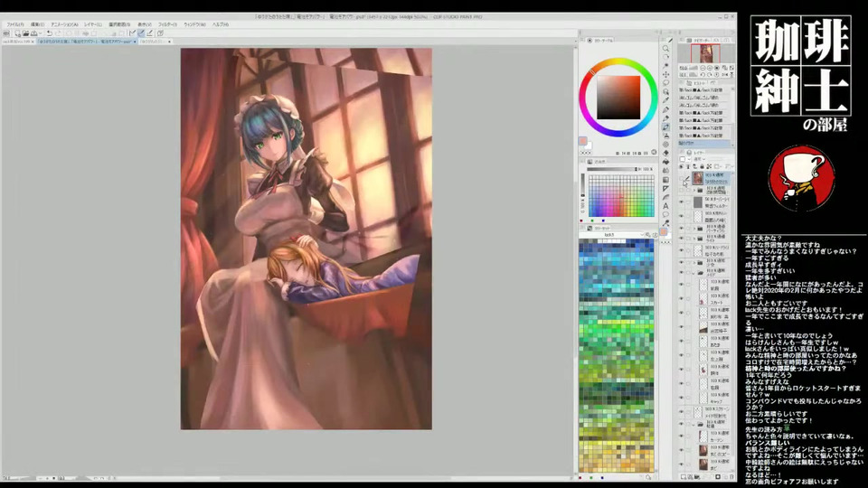Select the Eraser tool
The width and height of the screenshot is (868, 488).
pos(666,154)
